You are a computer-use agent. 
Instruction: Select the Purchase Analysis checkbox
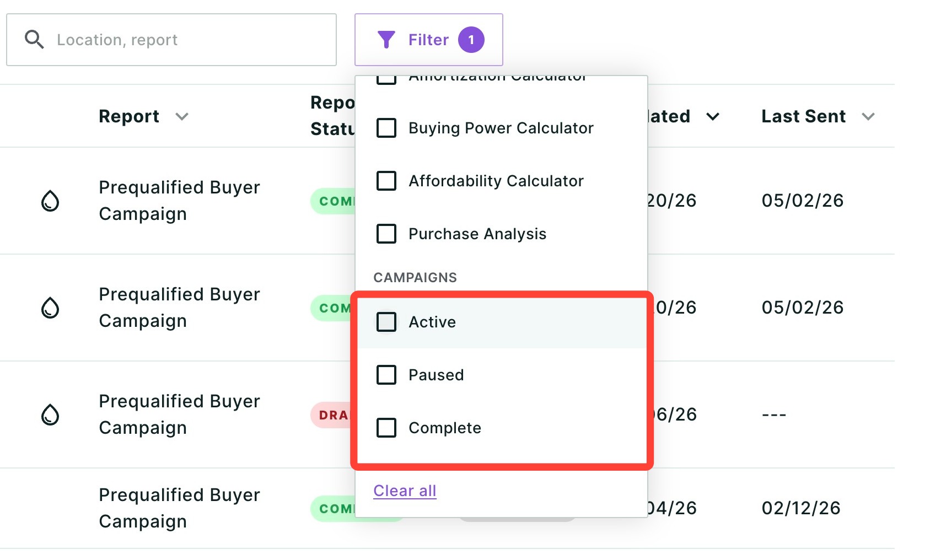[386, 234]
